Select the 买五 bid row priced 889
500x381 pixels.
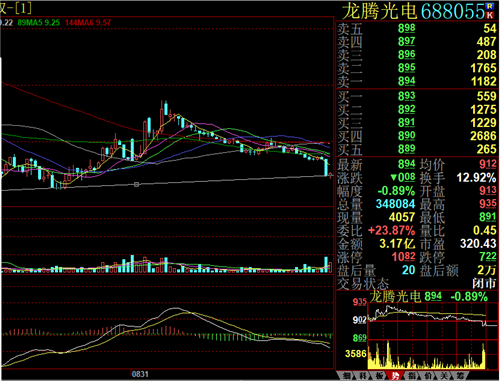pos(417,149)
